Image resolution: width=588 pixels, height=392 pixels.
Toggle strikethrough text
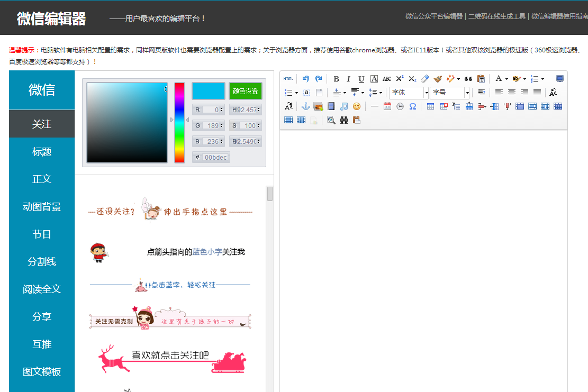click(x=387, y=79)
